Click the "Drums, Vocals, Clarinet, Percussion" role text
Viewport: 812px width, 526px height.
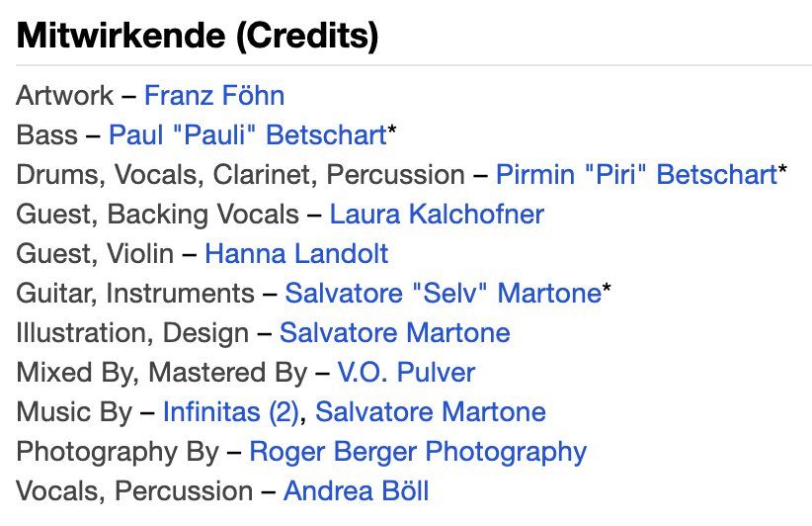[241, 175]
